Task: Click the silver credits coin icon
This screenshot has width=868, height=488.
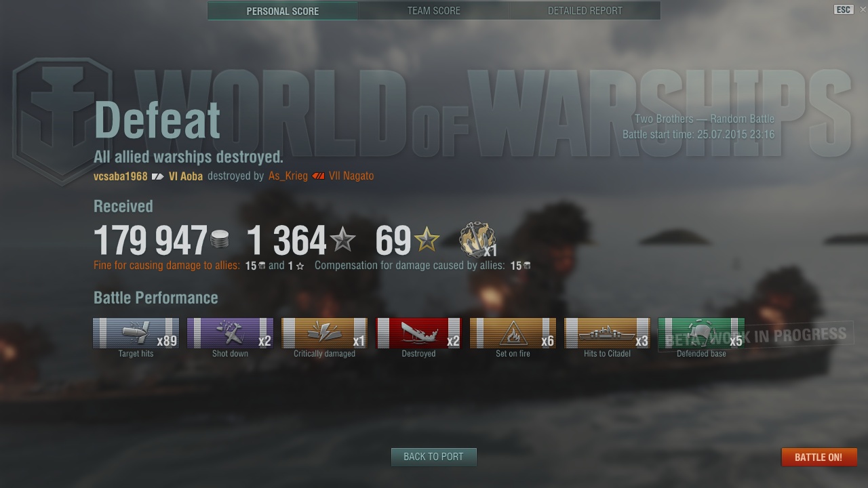Action: point(220,240)
